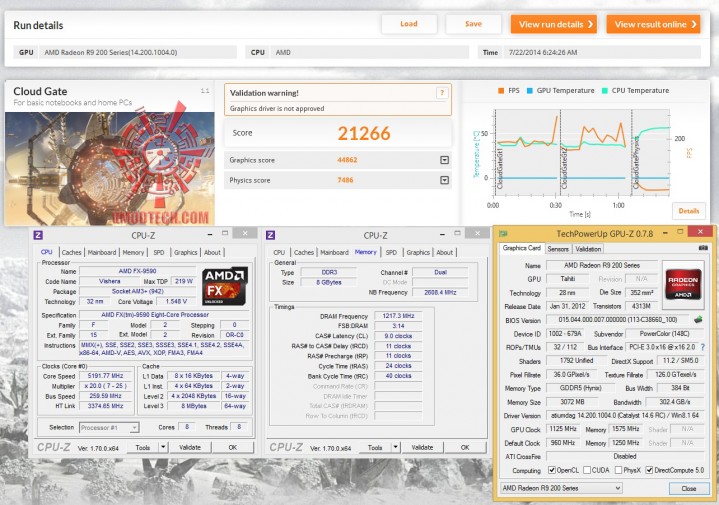Image resolution: width=719 pixels, height=505 pixels.
Task: Click the CPU-Z logo icon in the Memory window title
Action: 271,235
